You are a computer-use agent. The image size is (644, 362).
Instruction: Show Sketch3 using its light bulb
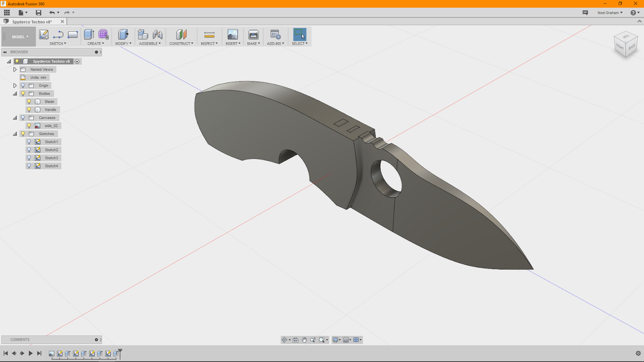(29, 158)
